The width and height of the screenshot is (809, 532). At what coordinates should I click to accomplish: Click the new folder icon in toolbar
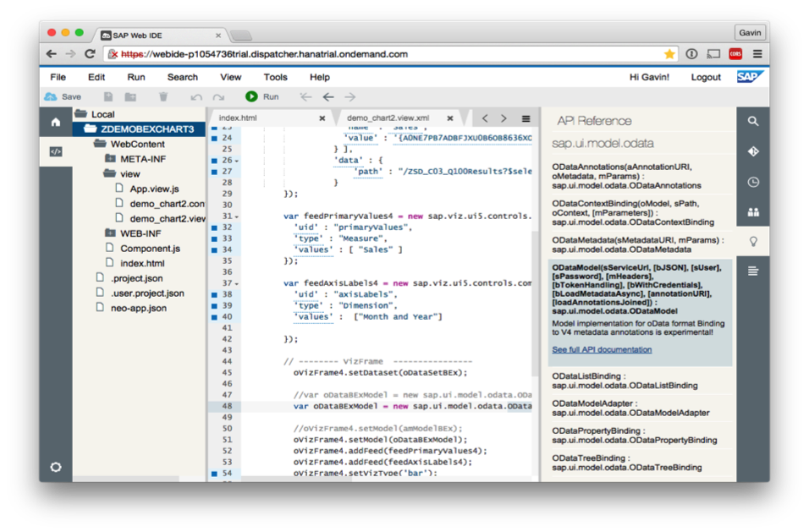tap(130, 96)
